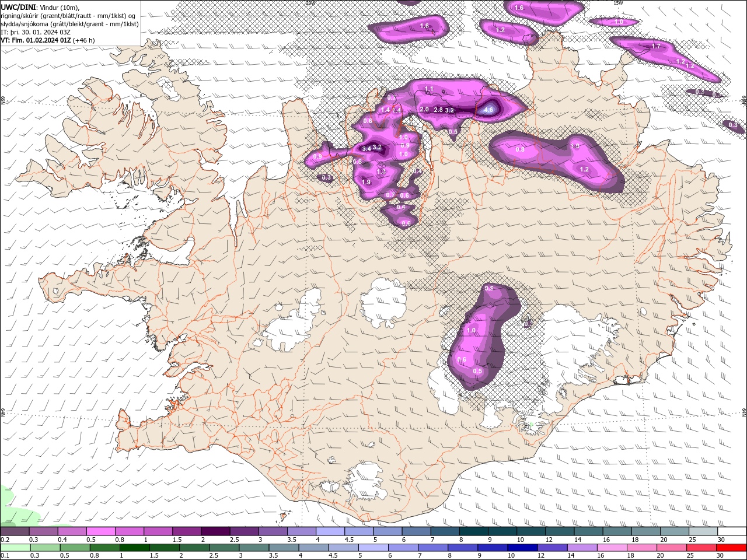Select the 'VT: Fim. 01.02.2024 01Z (+46 h)' line
Image resolution: width=747 pixels, height=560 pixels.
tap(48, 40)
